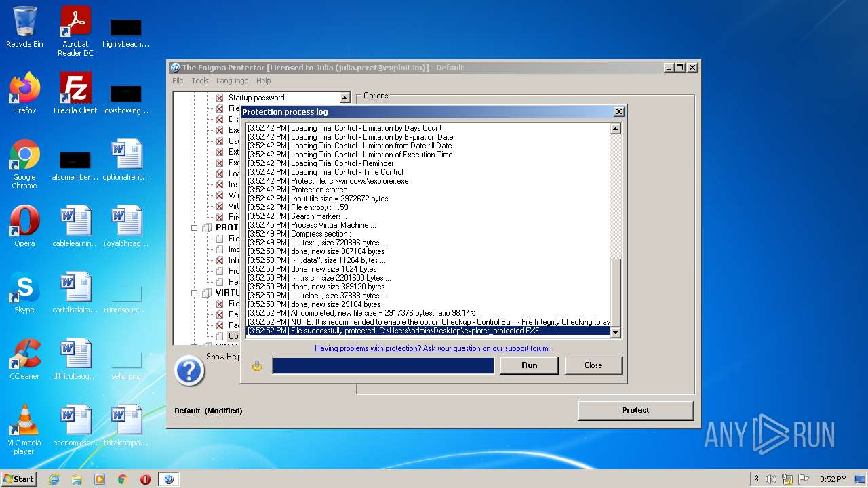
Task: Toggle the checked 'Inst' tree checkbox
Action: tap(220, 184)
